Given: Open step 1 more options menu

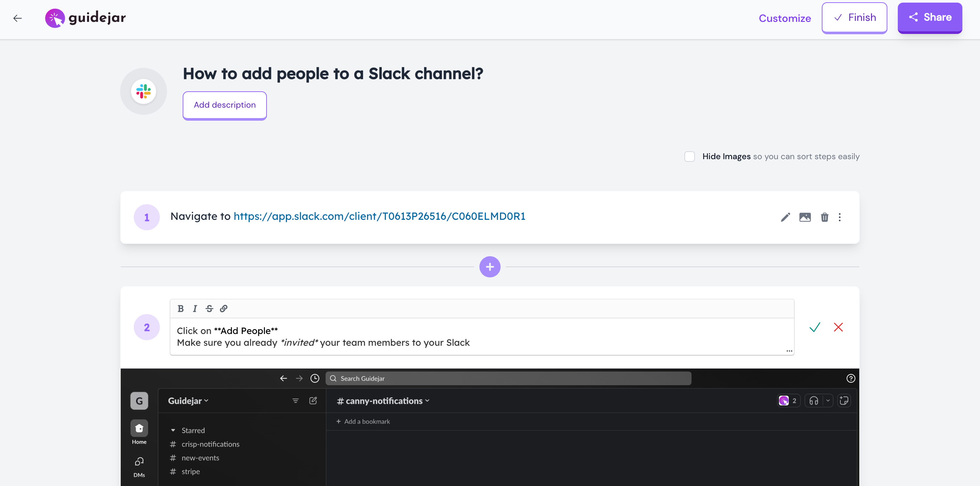Looking at the screenshot, I should tap(840, 217).
